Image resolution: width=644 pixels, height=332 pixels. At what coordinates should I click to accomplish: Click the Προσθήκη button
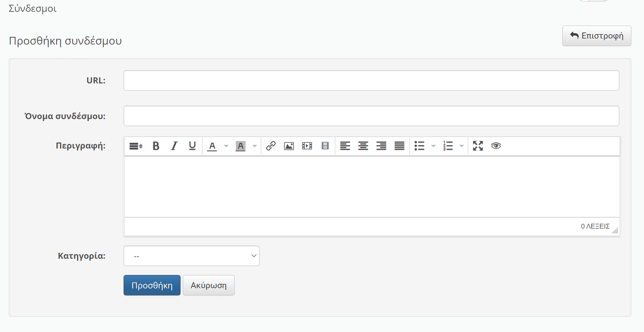point(152,285)
